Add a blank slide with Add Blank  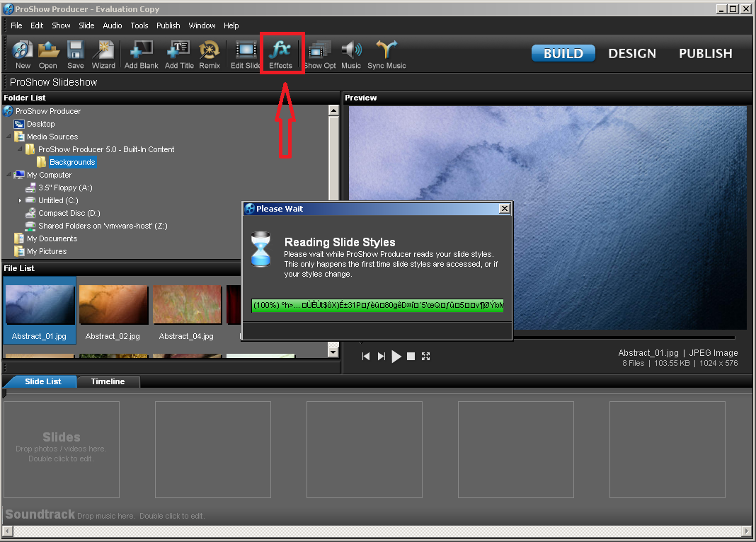click(142, 54)
